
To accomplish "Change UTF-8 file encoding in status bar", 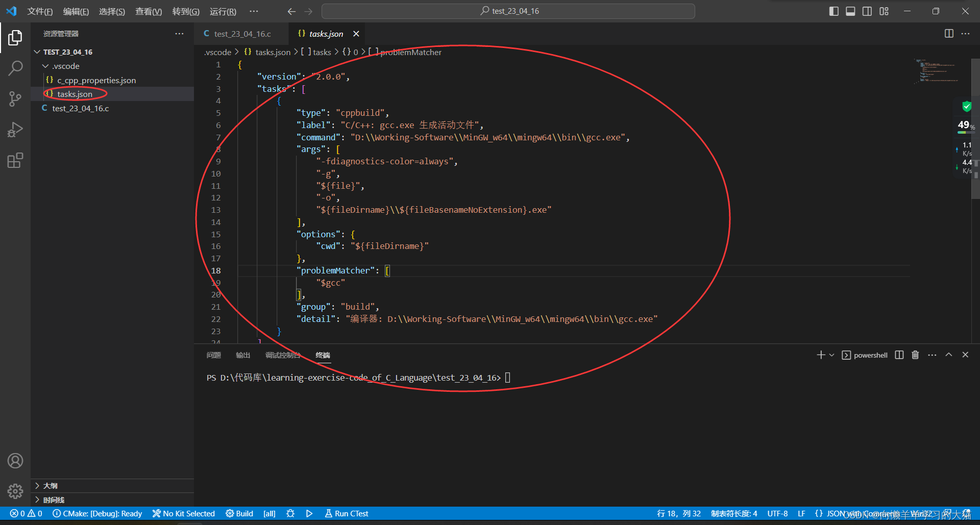I will pyautogui.click(x=777, y=514).
